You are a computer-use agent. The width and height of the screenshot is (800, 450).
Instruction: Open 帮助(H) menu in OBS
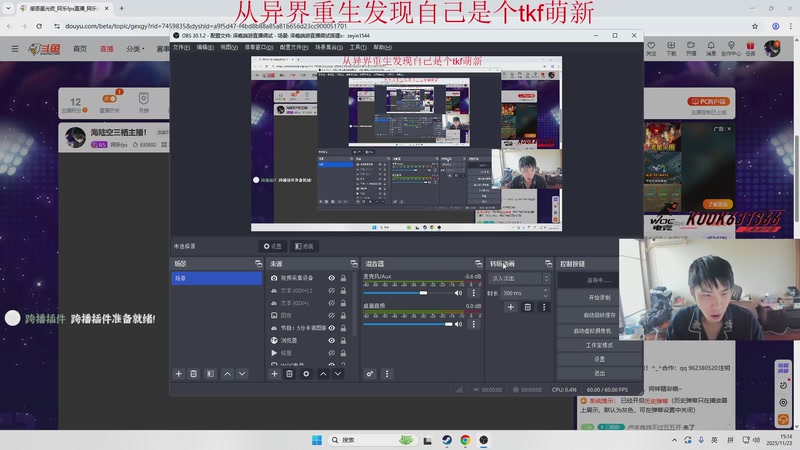[383, 47]
